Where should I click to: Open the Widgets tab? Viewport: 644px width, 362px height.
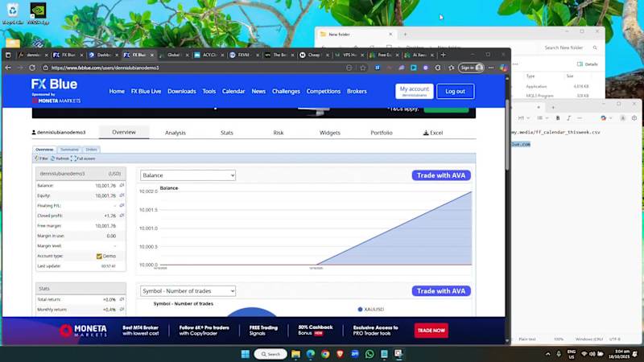[x=330, y=133]
